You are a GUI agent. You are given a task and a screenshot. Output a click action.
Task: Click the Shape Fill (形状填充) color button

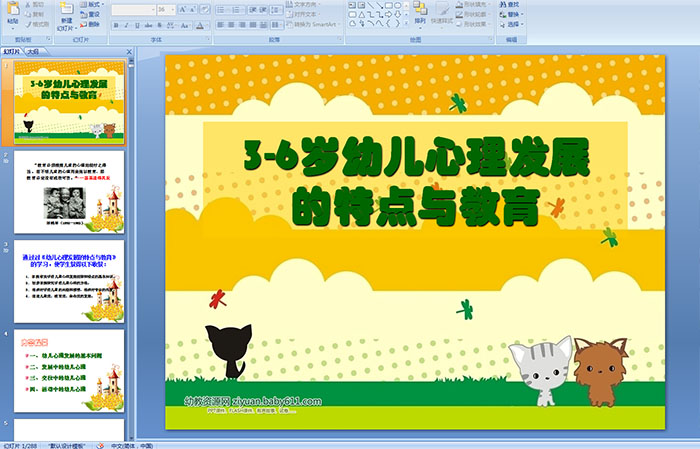click(472, 4)
